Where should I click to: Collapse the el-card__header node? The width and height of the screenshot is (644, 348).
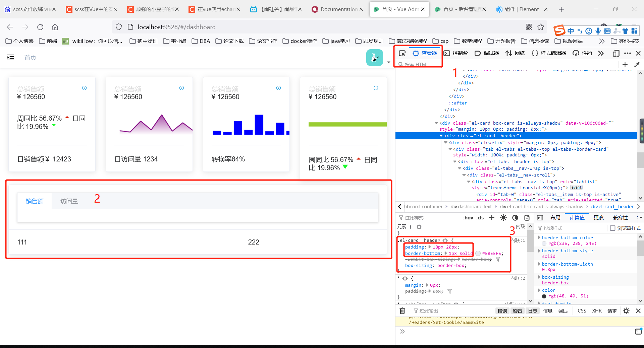coord(441,136)
